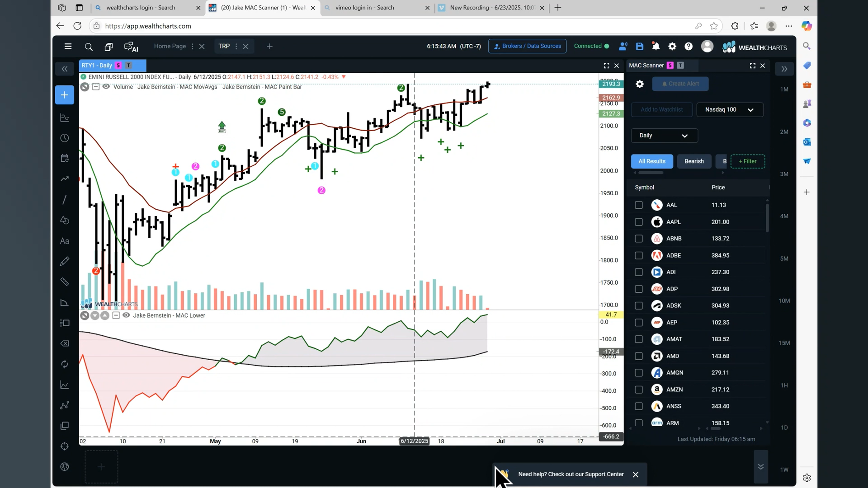Select the trend line drawing tool
This screenshot has width=868, height=488.
click(x=65, y=199)
